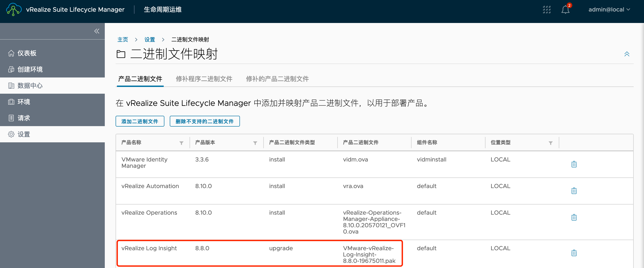Delete the VMware Identity Manager binary row
Viewport: 644px width, 268px height.
pos(574,164)
